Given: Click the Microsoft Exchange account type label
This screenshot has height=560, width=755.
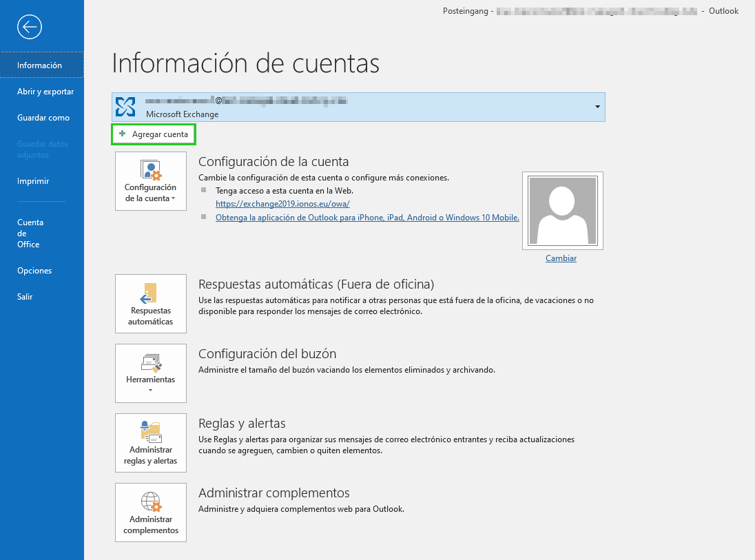Looking at the screenshot, I should 182,114.
